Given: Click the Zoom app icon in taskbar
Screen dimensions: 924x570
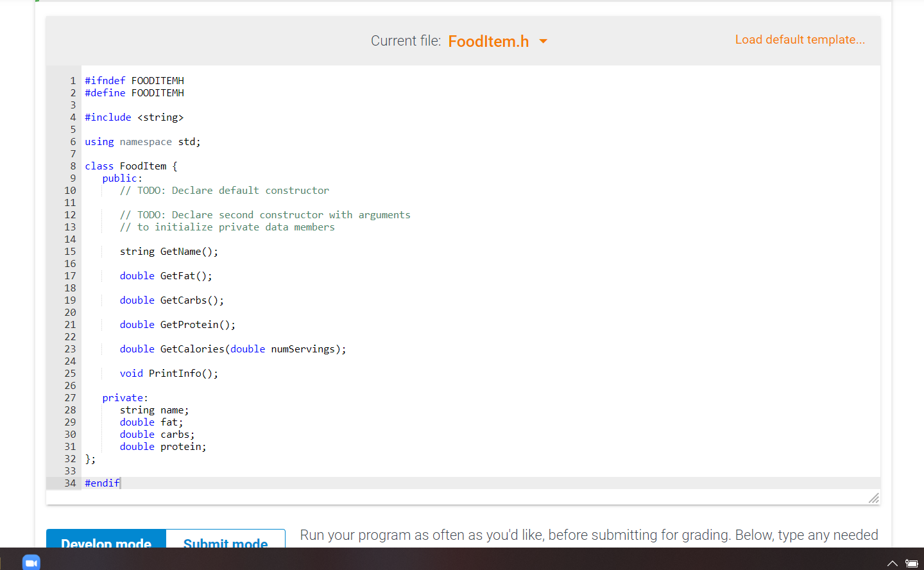Looking at the screenshot, I should pos(31,562).
